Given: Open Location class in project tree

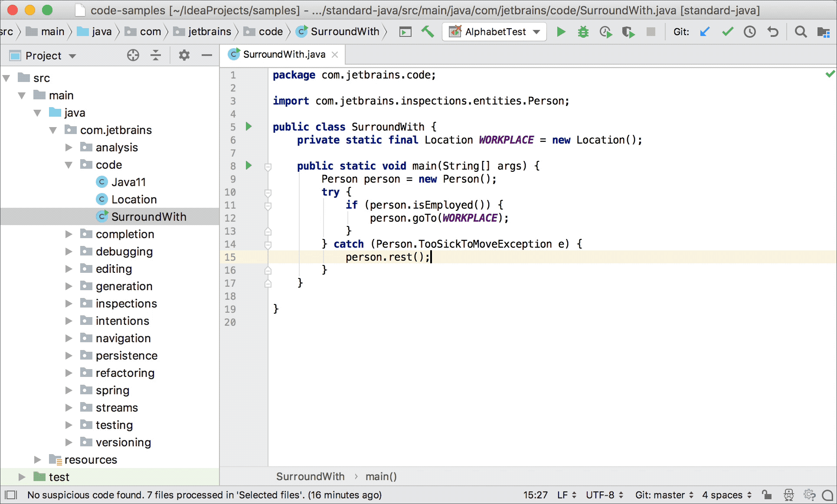Looking at the screenshot, I should click(134, 200).
